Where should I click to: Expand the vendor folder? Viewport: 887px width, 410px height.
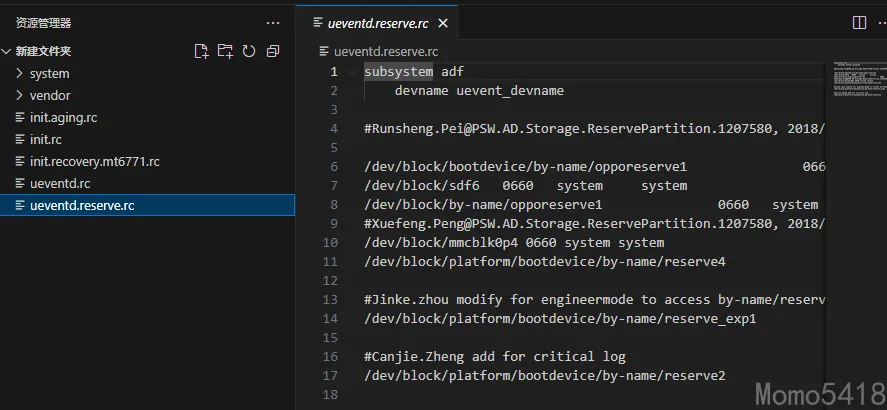pos(50,95)
